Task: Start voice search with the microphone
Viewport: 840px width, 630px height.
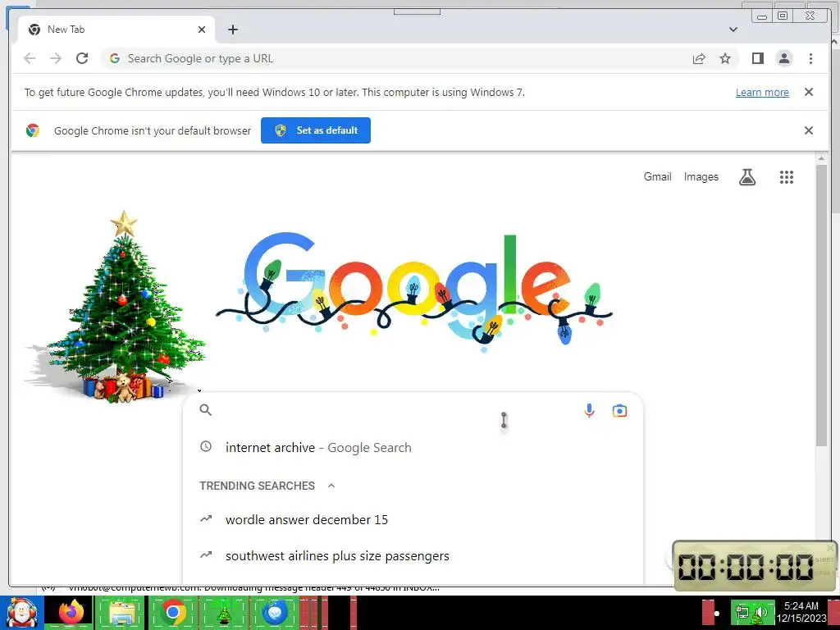Action: click(x=589, y=410)
